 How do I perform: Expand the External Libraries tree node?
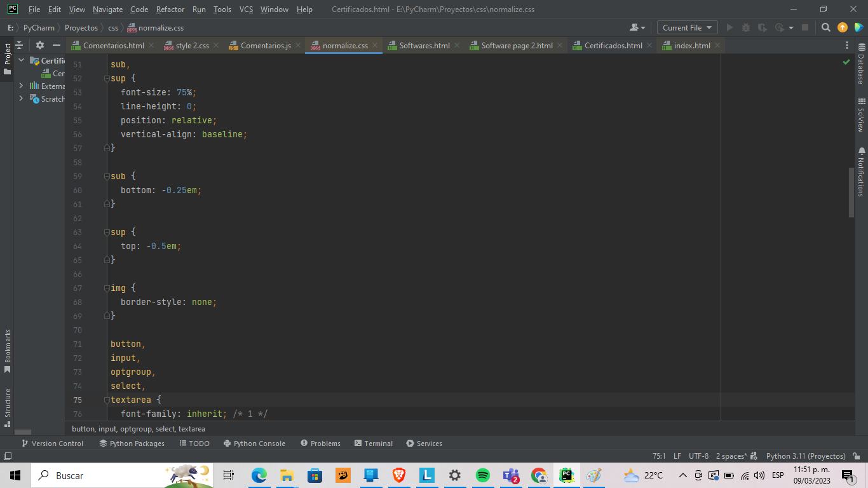click(x=21, y=86)
